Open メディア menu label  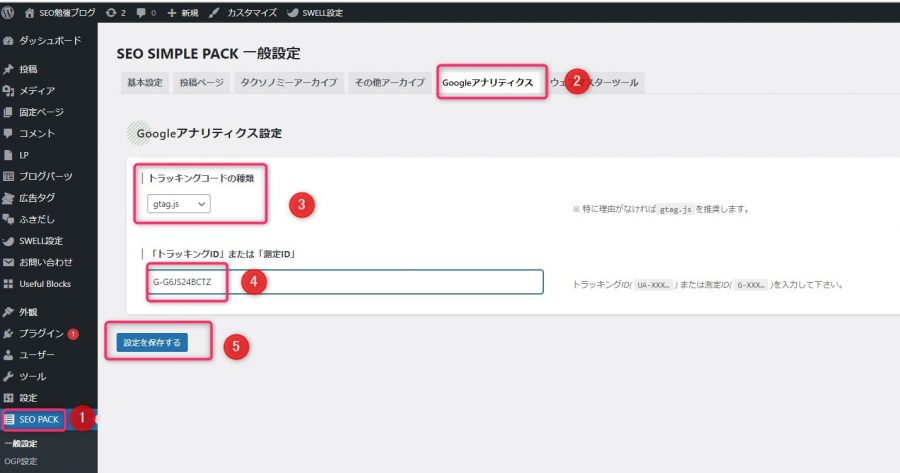click(x=37, y=91)
